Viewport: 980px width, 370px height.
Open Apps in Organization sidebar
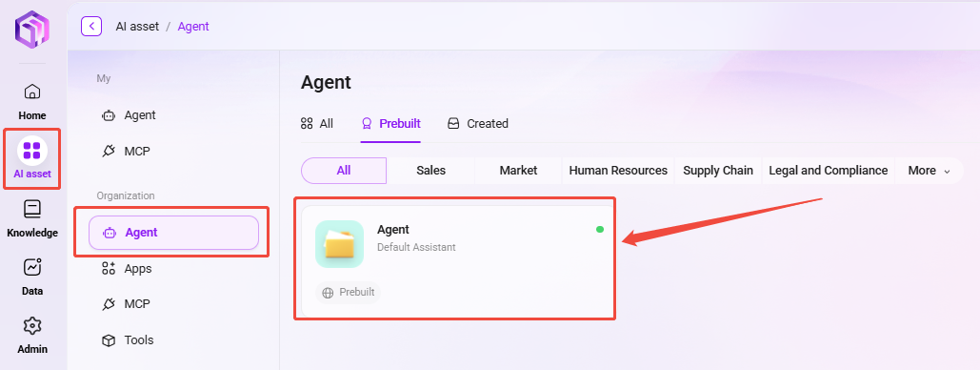[129, 269]
